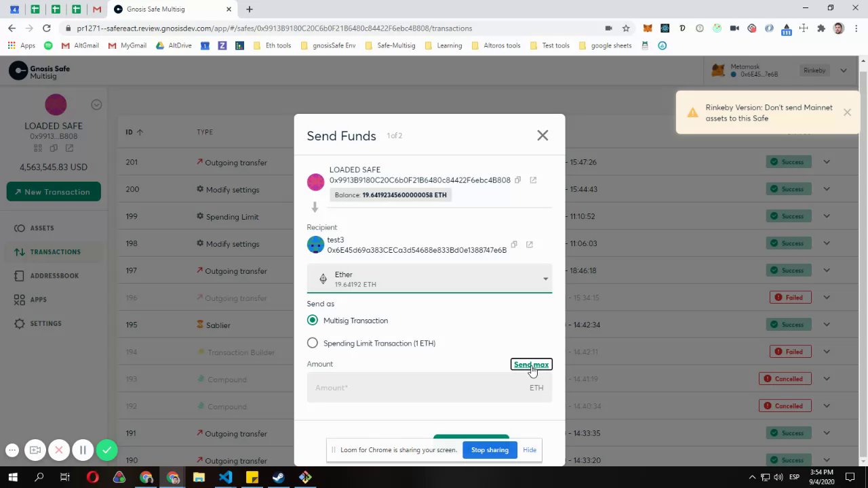
Task: Bookmark this page with star icon
Action: [626, 28]
